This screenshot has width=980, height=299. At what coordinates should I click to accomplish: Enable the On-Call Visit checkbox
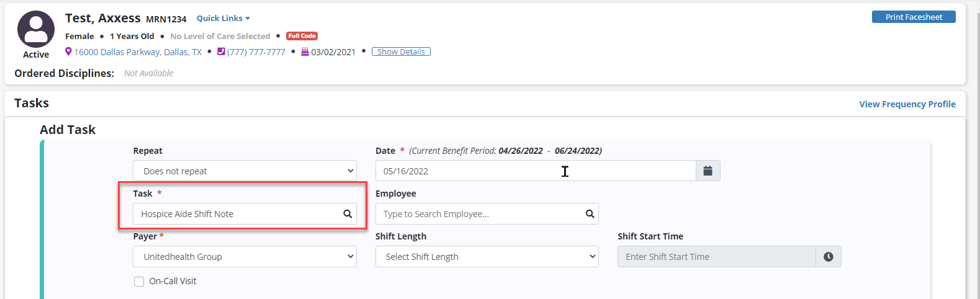pos(139,282)
